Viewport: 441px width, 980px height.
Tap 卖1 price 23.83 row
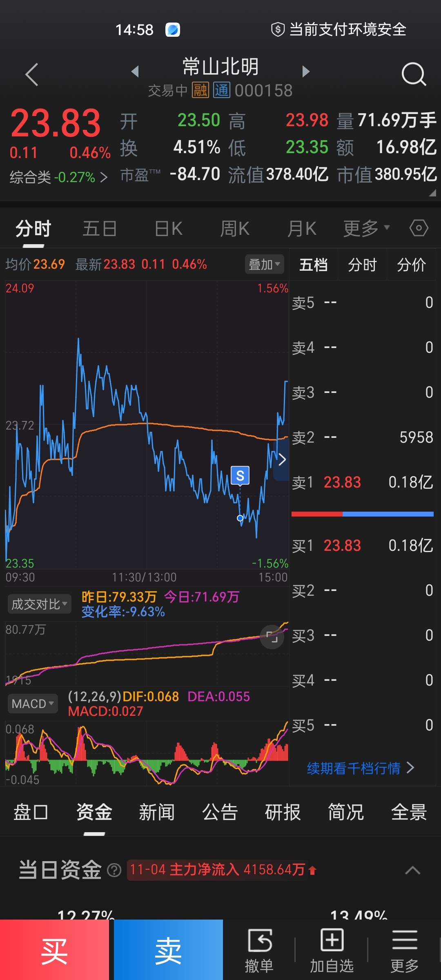(363, 482)
